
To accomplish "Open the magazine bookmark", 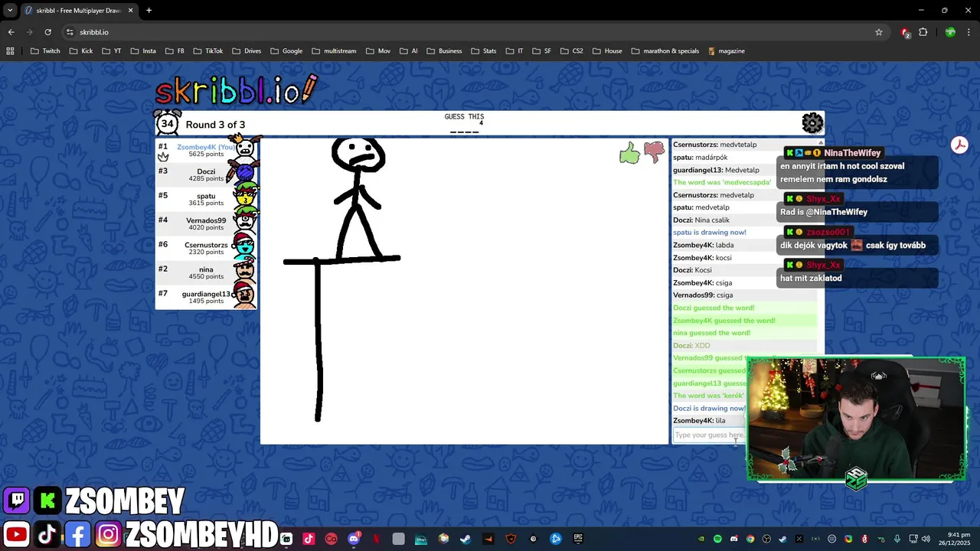I will 727,51.
